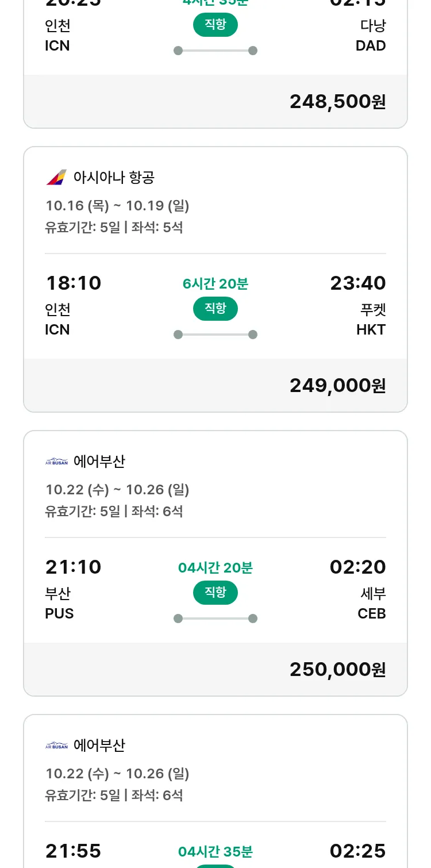This screenshot has width=431, height=868.
Task: Tap the 10.16 (목) ~ 10.19 (일) date range
Action: [x=117, y=206]
